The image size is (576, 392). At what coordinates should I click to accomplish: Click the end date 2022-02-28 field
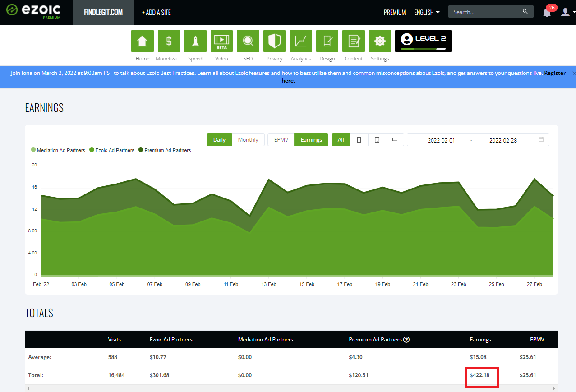[x=503, y=140]
